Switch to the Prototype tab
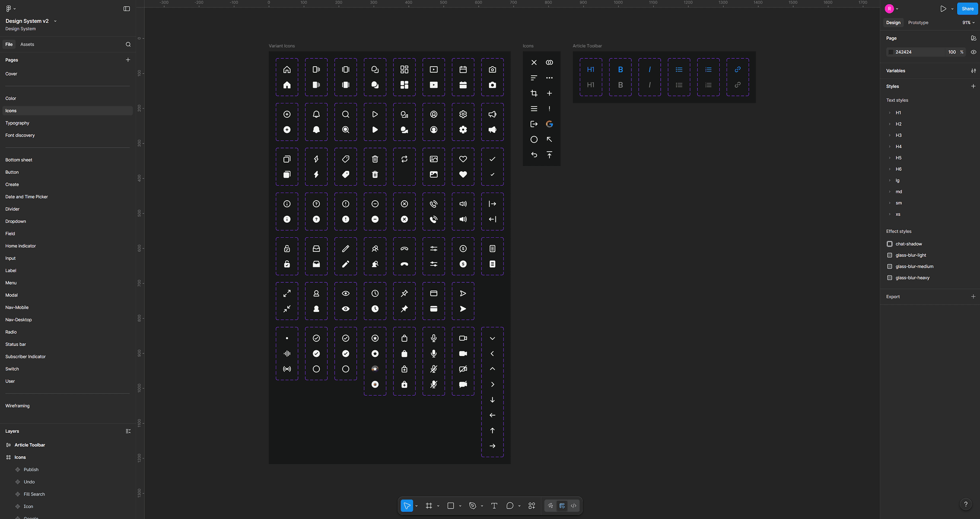This screenshot has height=519, width=980. tap(918, 22)
